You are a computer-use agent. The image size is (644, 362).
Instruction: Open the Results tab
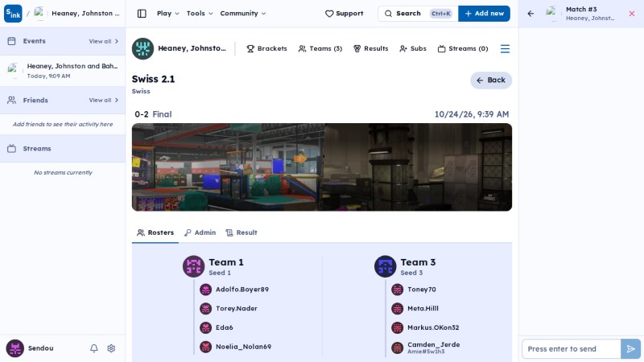tap(370, 48)
